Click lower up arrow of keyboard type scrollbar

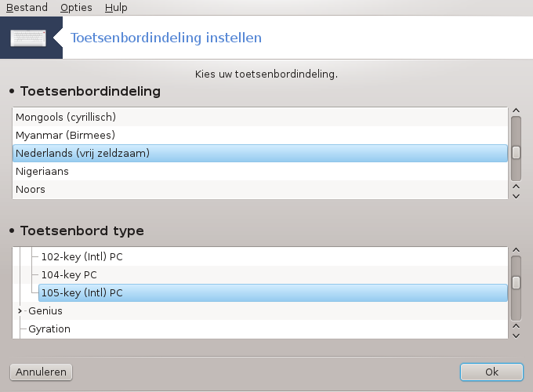[x=516, y=326]
